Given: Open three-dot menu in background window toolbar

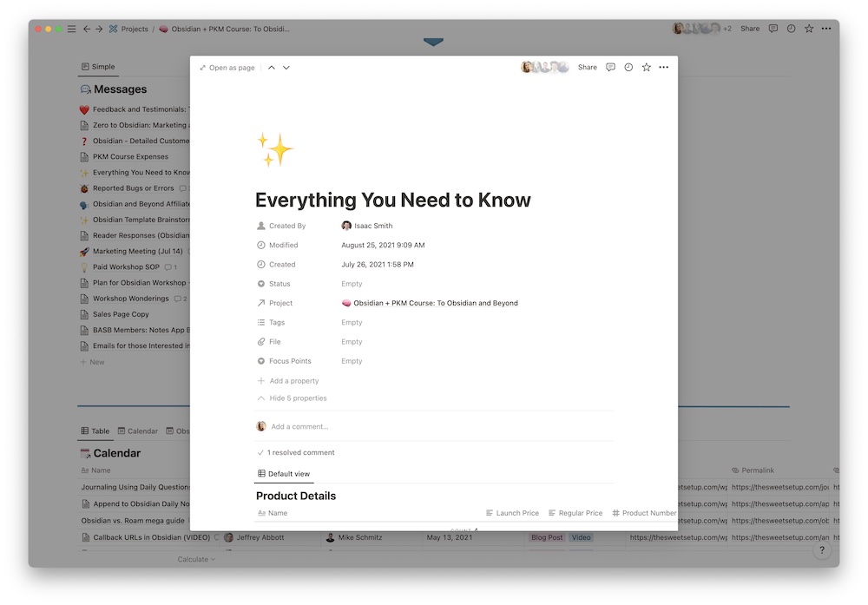Looking at the screenshot, I should click(x=826, y=29).
